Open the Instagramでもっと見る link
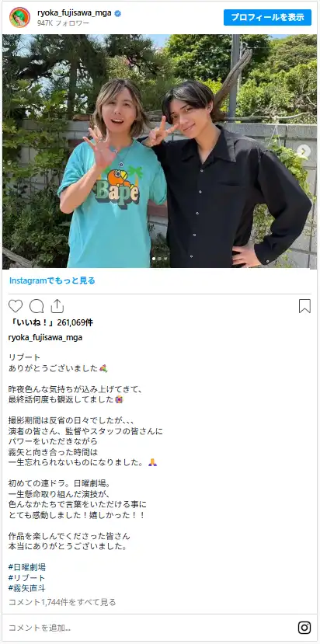The height and width of the screenshot is (644, 320). pyautogui.click(x=52, y=281)
